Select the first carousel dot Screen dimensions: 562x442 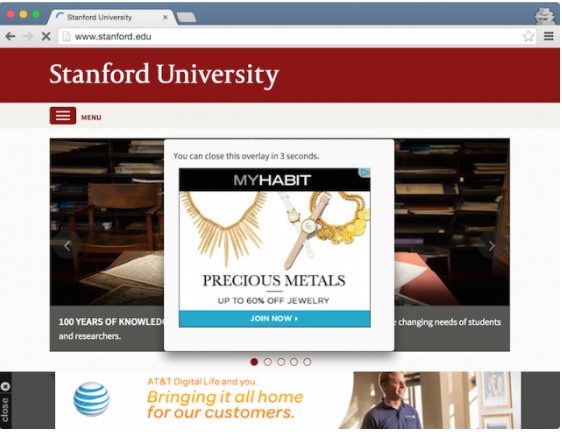click(254, 362)
